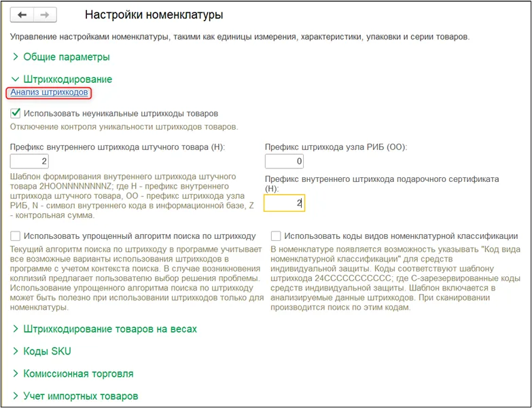Focus the подарочного сертификата prefix field

click(x=284, y=203)
